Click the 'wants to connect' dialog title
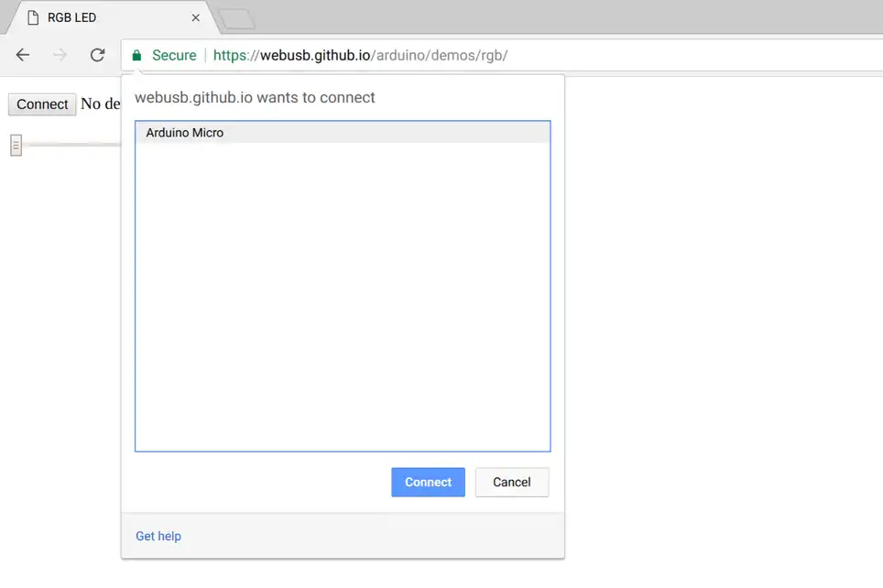This screenshot has height=588, width=883. pyautogui.click(x=255, y=97)
